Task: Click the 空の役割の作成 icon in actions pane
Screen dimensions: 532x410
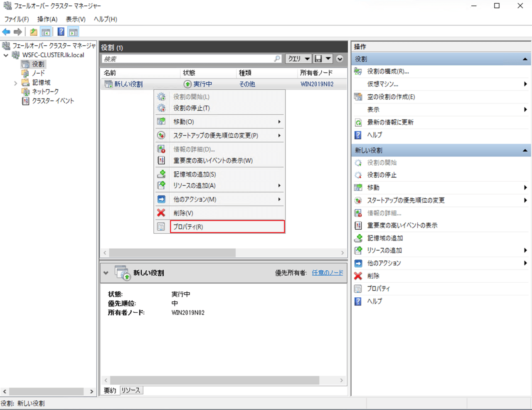Action: coord(358,97)
